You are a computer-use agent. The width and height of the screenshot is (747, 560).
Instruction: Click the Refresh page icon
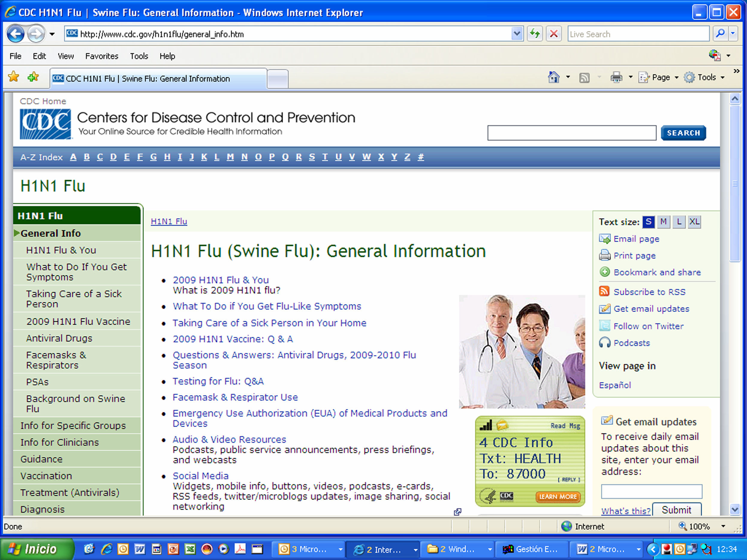tap(534, 34)
